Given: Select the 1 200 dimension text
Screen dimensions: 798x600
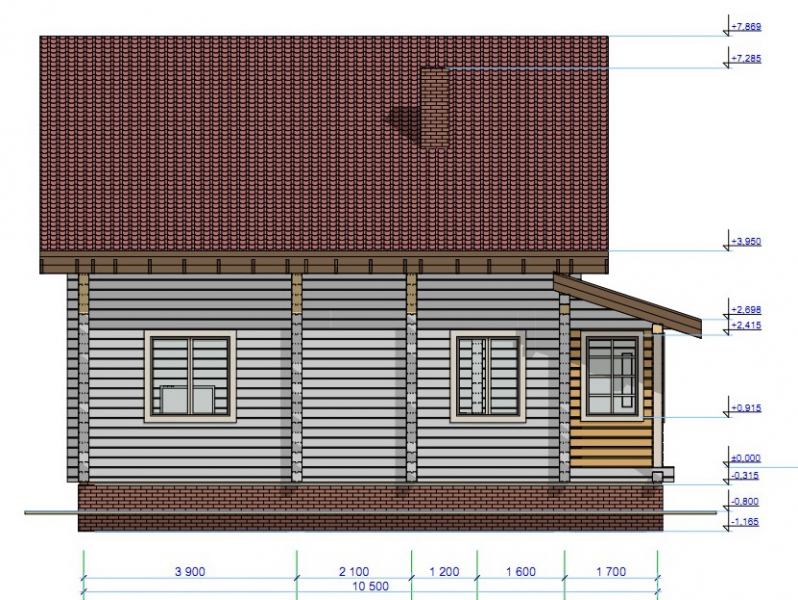Looking at the screenshot, I should pyautogui.click(x=444, y=572).
